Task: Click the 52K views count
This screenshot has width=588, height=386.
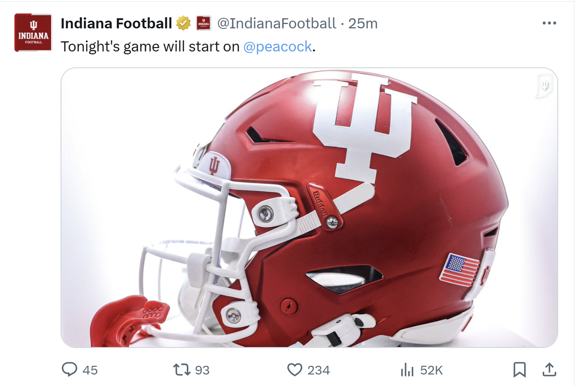Action: (x=431, y=370)
